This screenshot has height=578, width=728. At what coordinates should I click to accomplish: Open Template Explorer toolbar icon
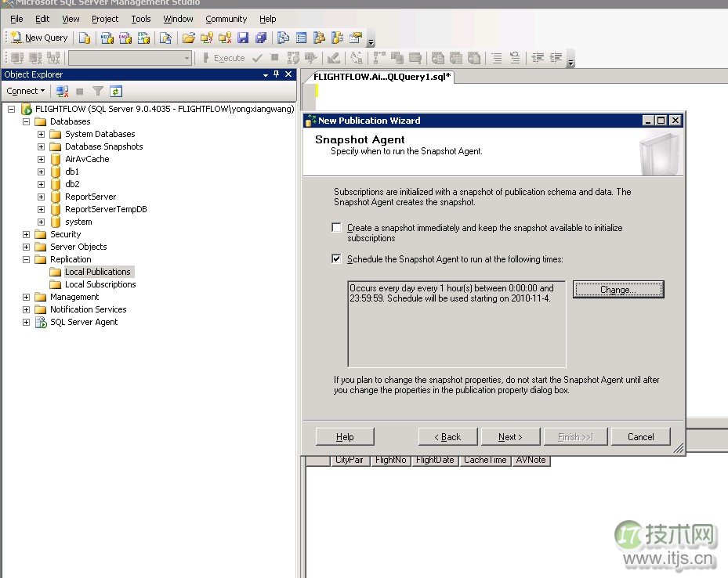337,38
